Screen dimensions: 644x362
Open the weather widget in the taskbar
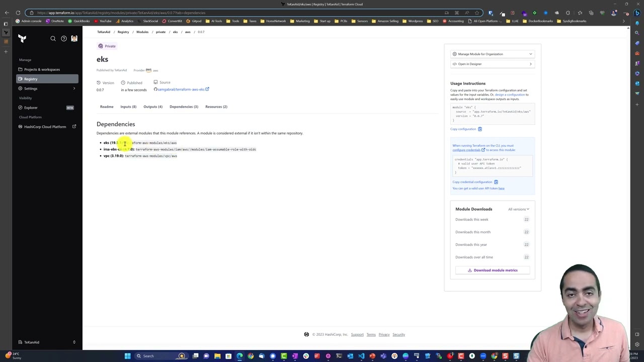(x=13, y=355)
